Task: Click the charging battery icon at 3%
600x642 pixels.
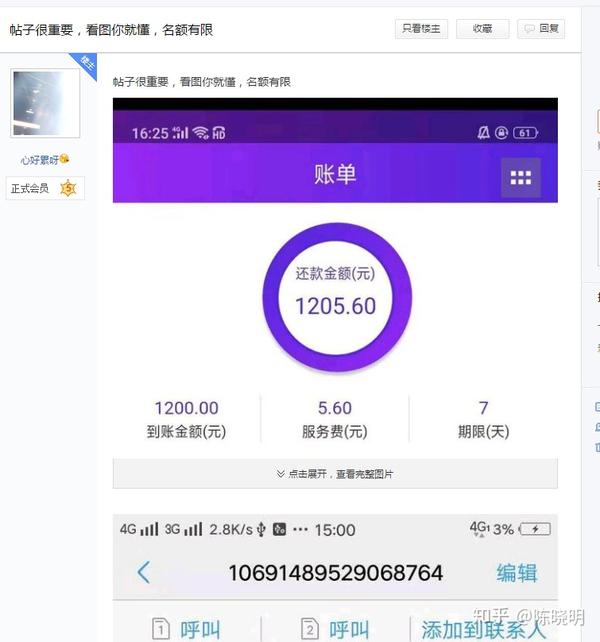Action: pyautogui.click(x=535, y=529)
